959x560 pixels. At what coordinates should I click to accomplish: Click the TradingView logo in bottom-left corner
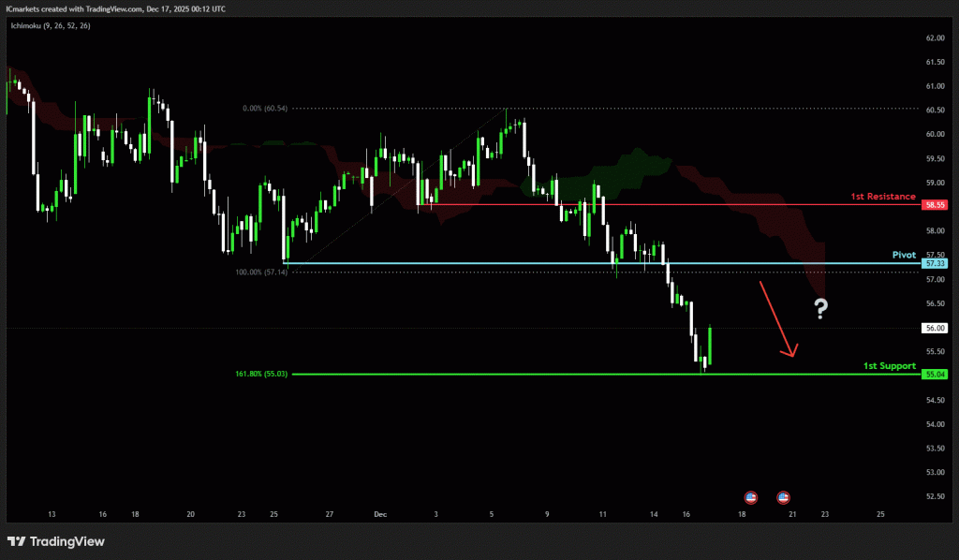pos(56,541)
